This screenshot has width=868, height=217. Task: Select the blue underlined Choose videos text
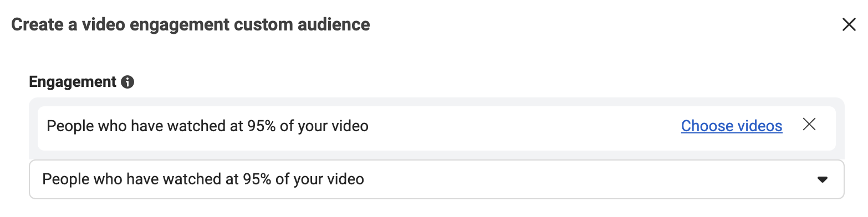pyautogui.click(x=732, y=126)
